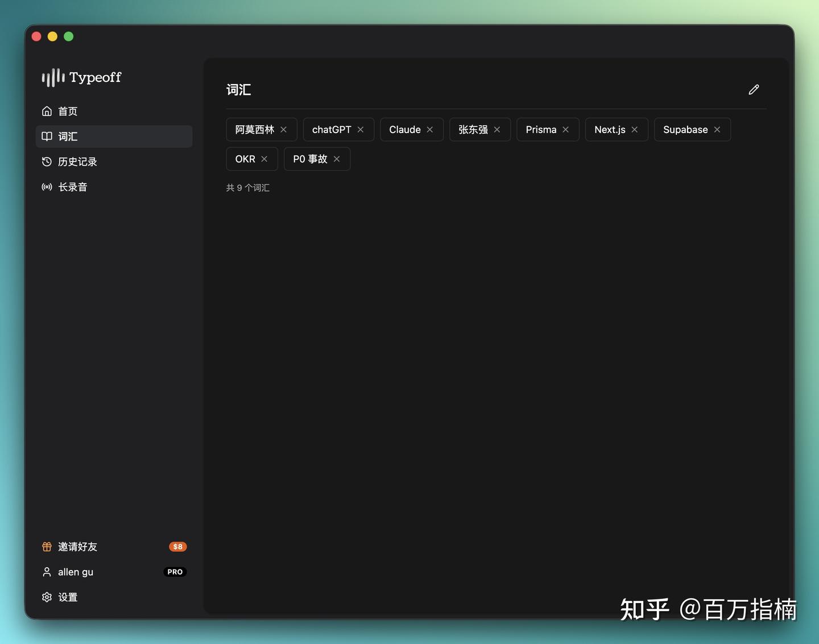This screenshot has height=644, width=819.
Task: Open 邀请好友 invite friends
Action: (114, 547)
